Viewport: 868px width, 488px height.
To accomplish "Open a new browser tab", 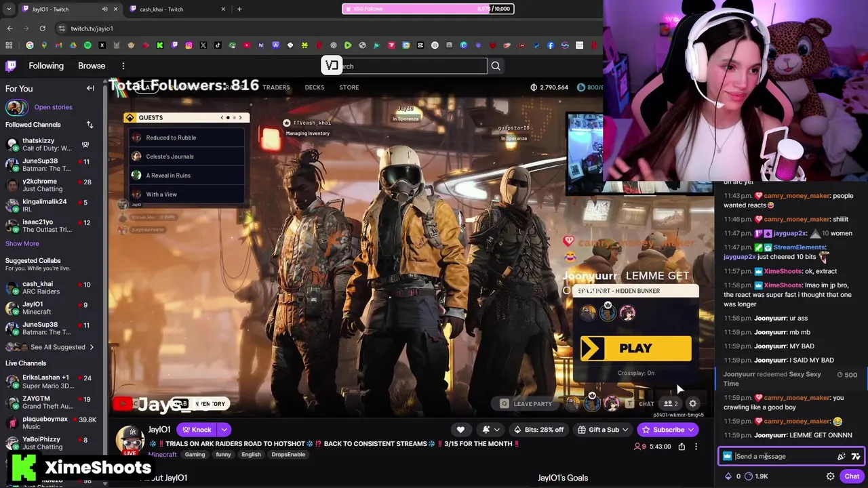I will (239, 9).
